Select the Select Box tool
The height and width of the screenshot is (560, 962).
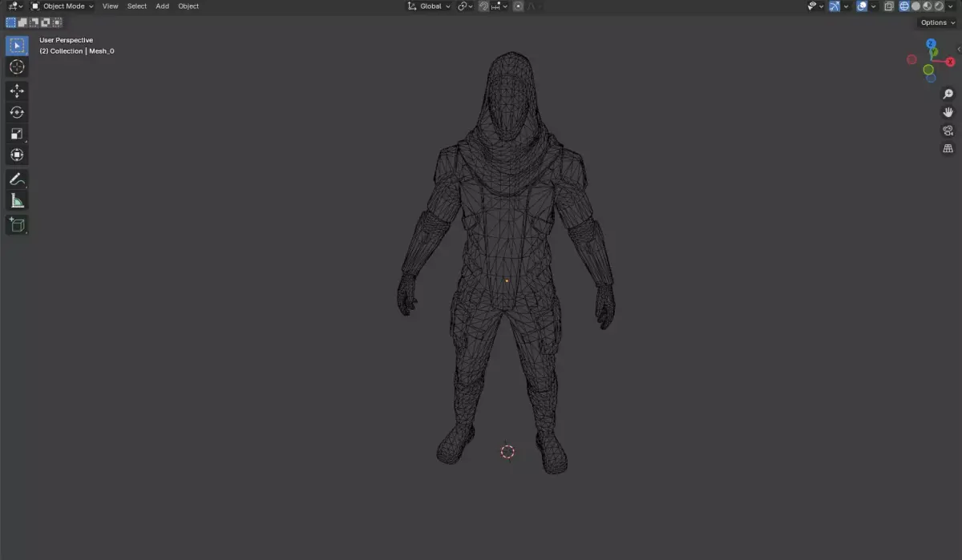coord(17,46)
